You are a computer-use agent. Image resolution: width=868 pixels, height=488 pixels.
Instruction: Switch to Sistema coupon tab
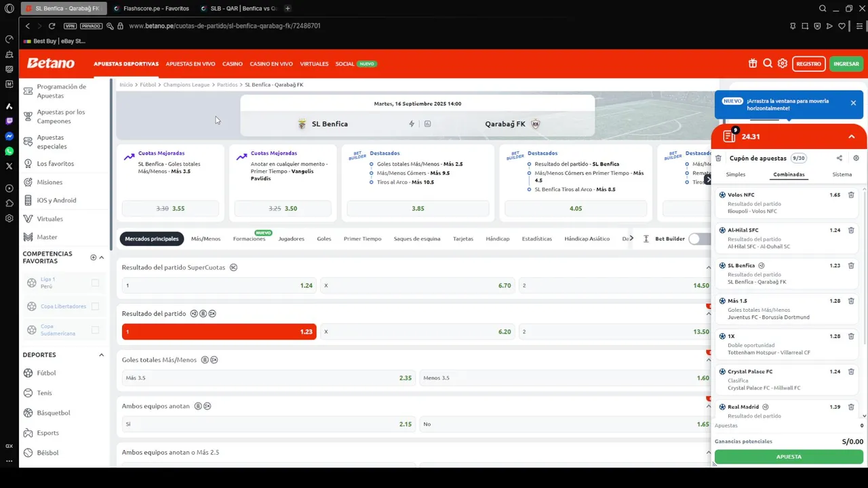[x=842, y=175]
